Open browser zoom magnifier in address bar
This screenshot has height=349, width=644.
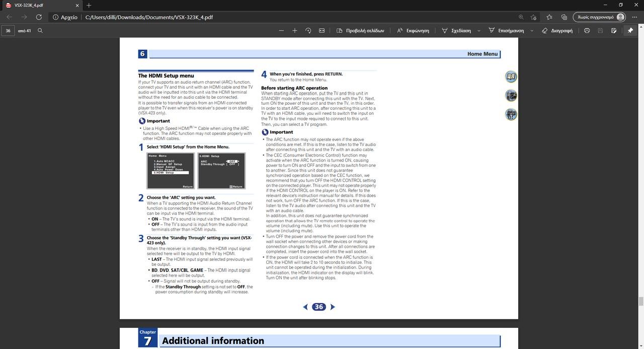[x=521, y=17]
